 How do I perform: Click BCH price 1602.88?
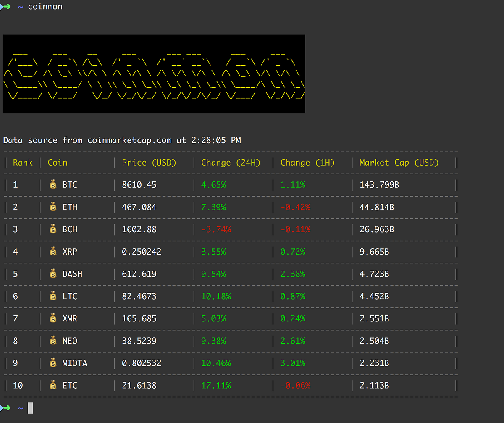click(139, 229)
